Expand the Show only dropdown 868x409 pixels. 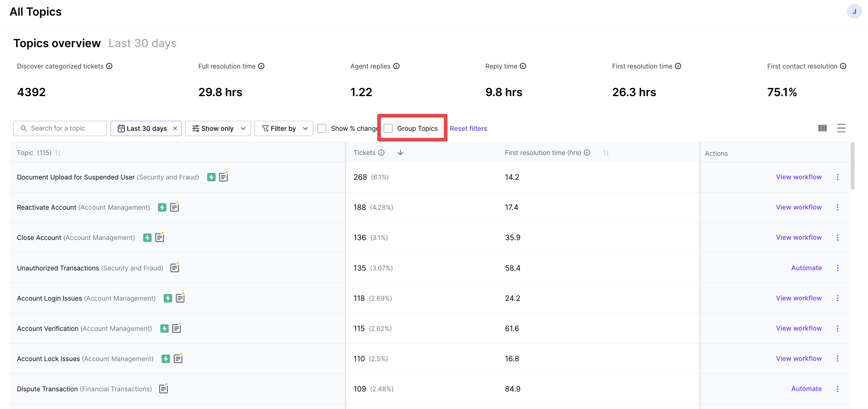click(x=218, y=128)
